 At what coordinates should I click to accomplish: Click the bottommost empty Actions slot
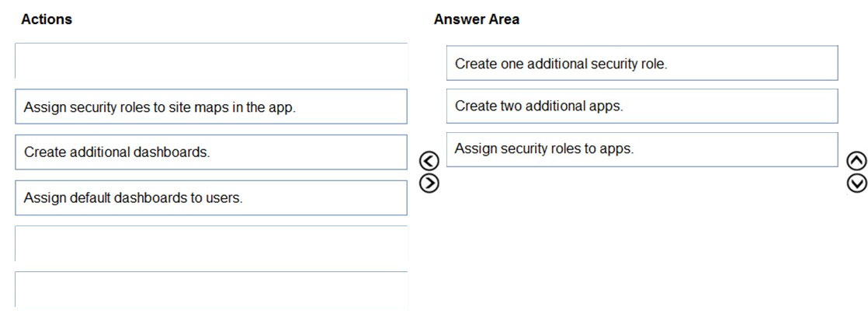point(211,289)
